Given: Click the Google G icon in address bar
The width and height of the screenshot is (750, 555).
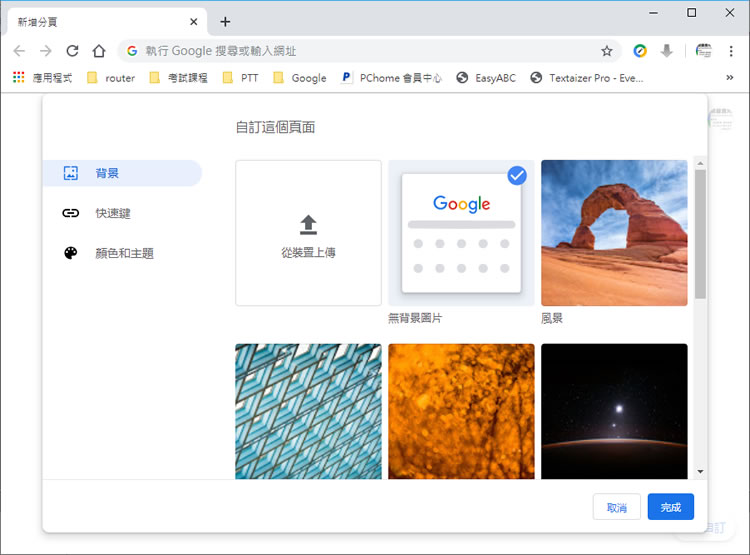Looking at the screenshot, I should click(132, 51).
